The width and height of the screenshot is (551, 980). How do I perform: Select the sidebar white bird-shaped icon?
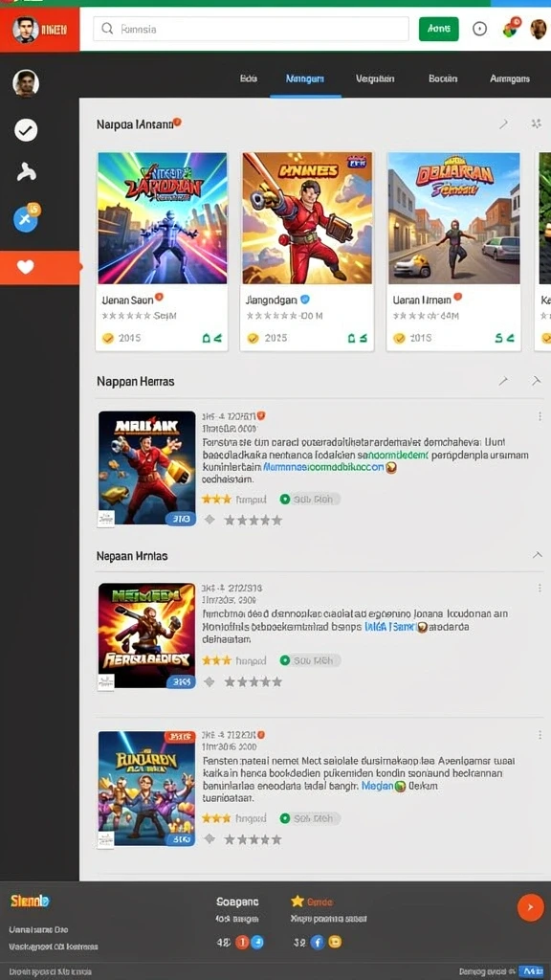click(26, 171)
